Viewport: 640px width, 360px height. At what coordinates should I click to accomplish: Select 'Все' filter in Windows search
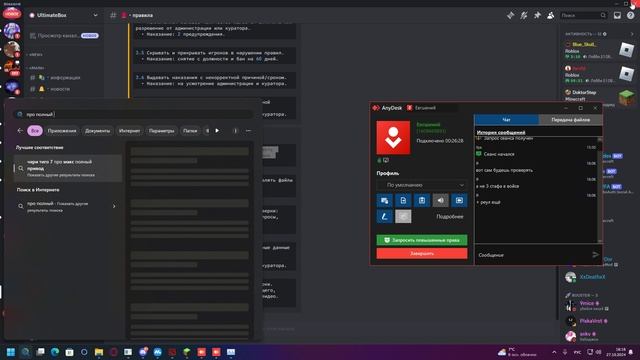[x=35, y=131]
